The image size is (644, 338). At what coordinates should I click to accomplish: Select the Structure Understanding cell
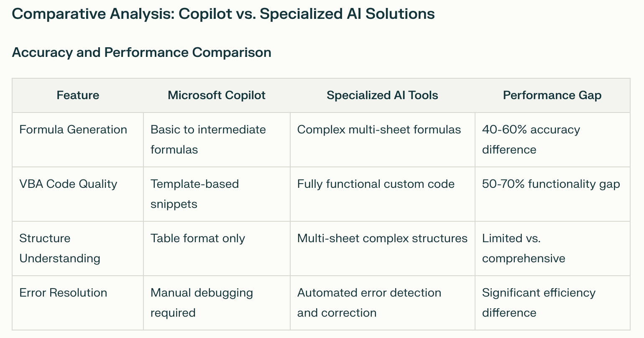pos(60,248)
